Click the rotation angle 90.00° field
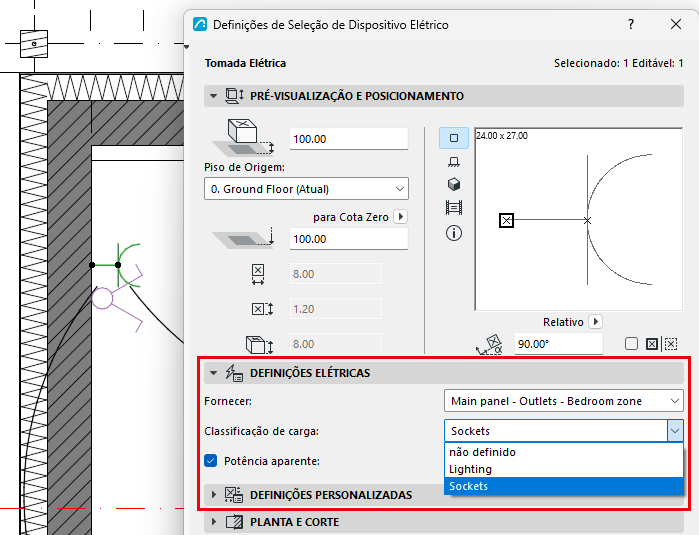 coord(559,344)
